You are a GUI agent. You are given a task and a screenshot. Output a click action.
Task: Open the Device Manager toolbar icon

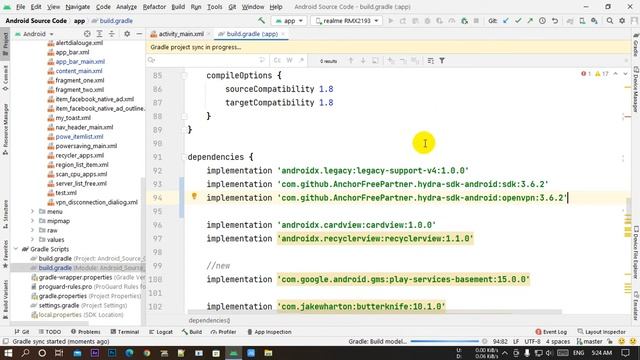point(582,20)
